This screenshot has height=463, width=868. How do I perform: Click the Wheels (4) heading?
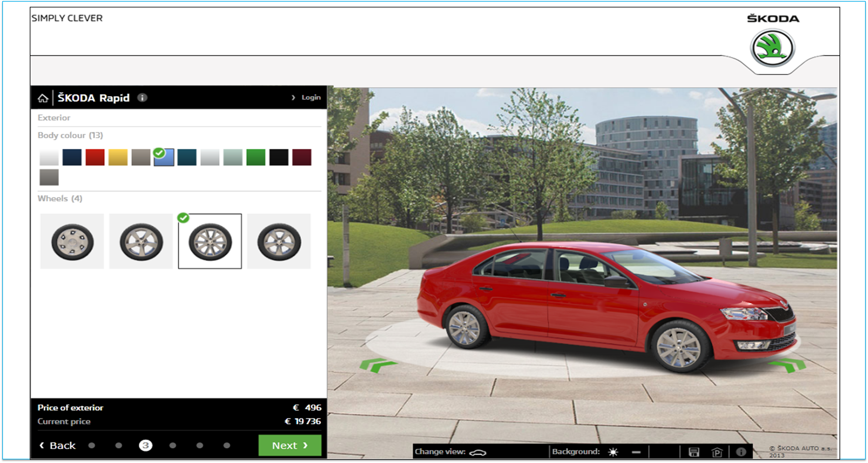[x=60, y=198]
